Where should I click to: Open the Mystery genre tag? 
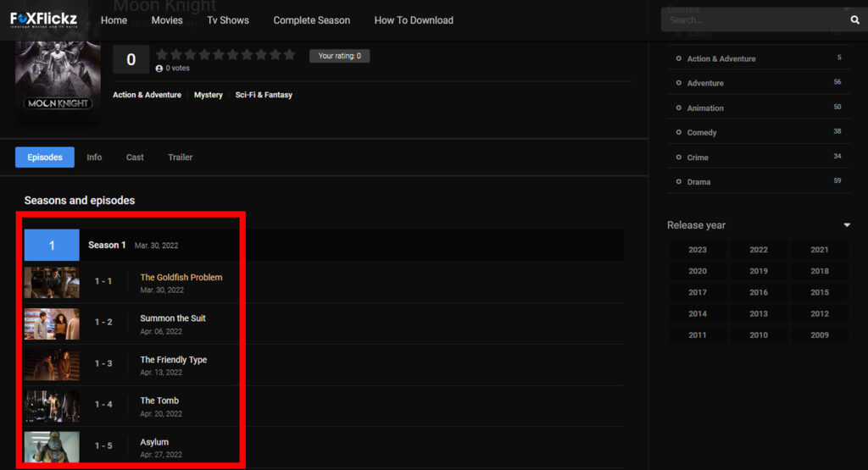coord(209,95)
